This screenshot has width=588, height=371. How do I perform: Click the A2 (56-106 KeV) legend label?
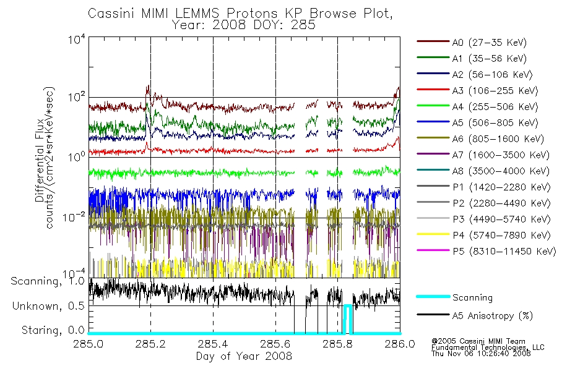click(x=492, y=75)
